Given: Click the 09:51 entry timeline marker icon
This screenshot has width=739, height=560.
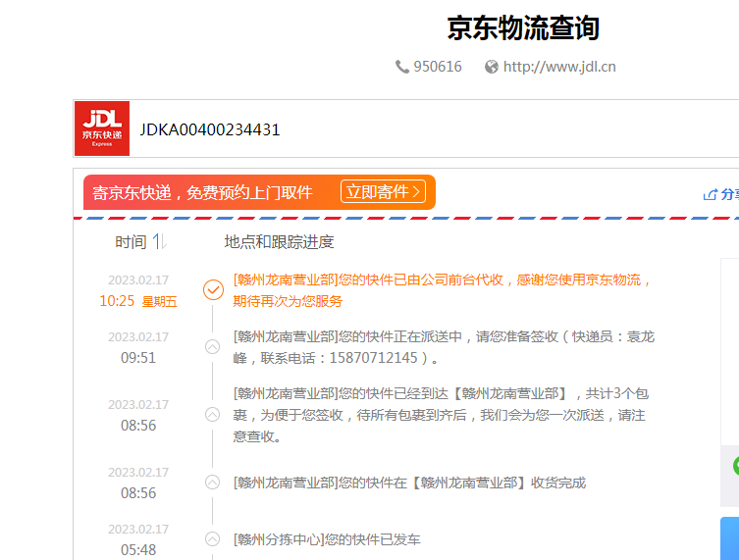Looking at the screenshot, I should click(213, 347).
